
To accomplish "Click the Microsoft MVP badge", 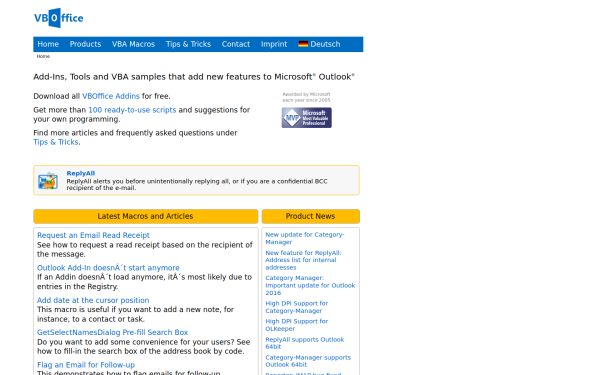I will (x=307, y=117).
